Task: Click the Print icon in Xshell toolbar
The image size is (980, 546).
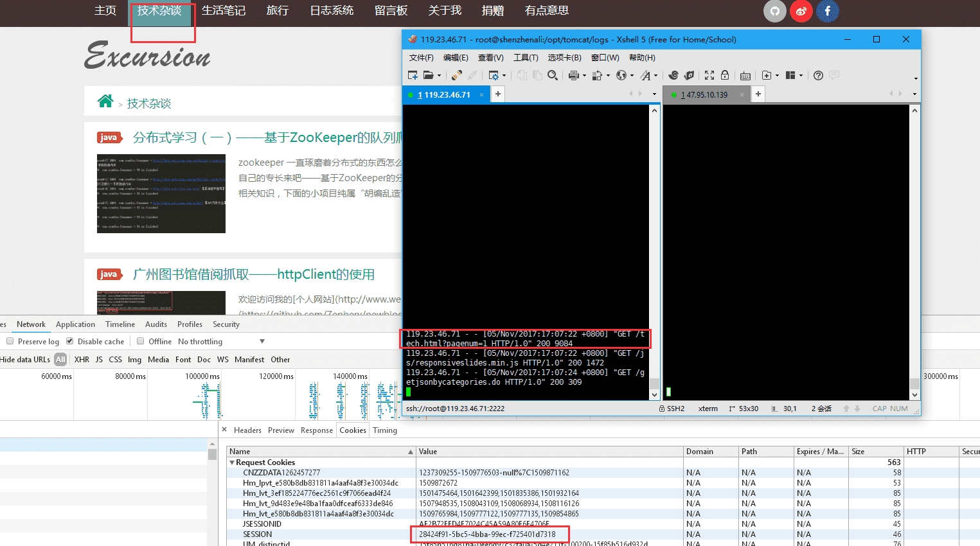Action: 573,75
